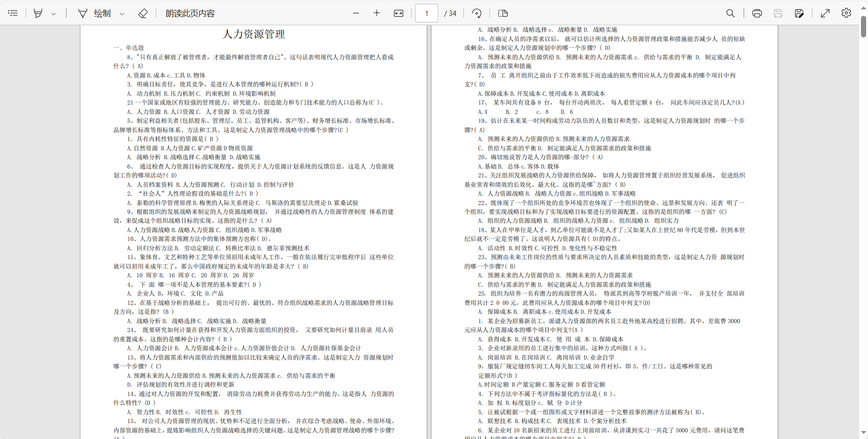Click the page number input field

[x=427, y=13]
